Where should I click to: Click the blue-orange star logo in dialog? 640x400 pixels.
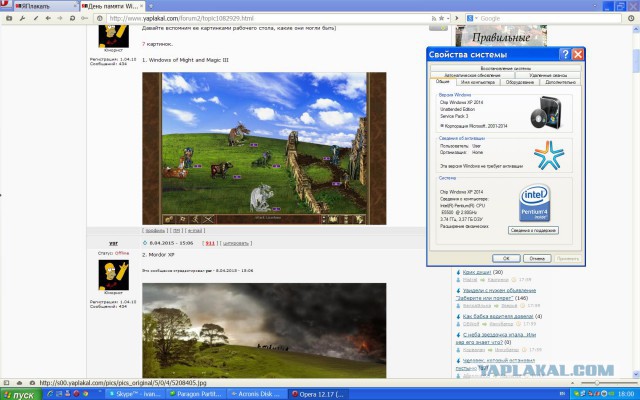pyautogui.click(x=549, y=155)
